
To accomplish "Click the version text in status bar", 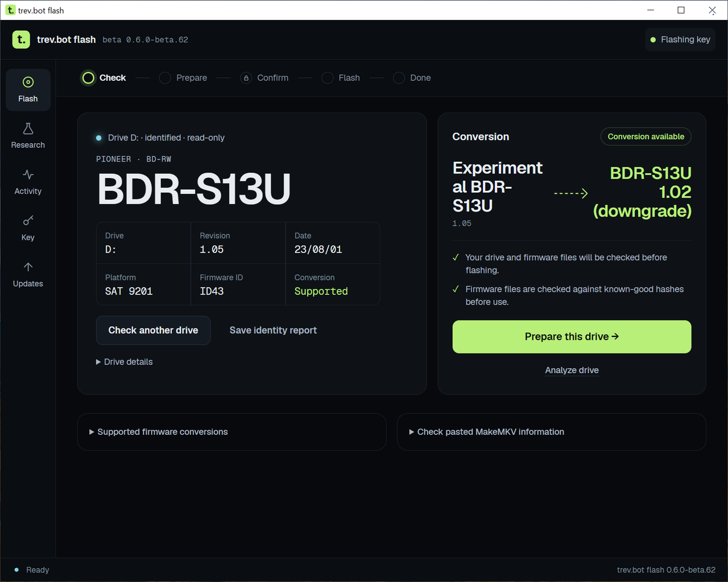I will (x=666, y=570).
